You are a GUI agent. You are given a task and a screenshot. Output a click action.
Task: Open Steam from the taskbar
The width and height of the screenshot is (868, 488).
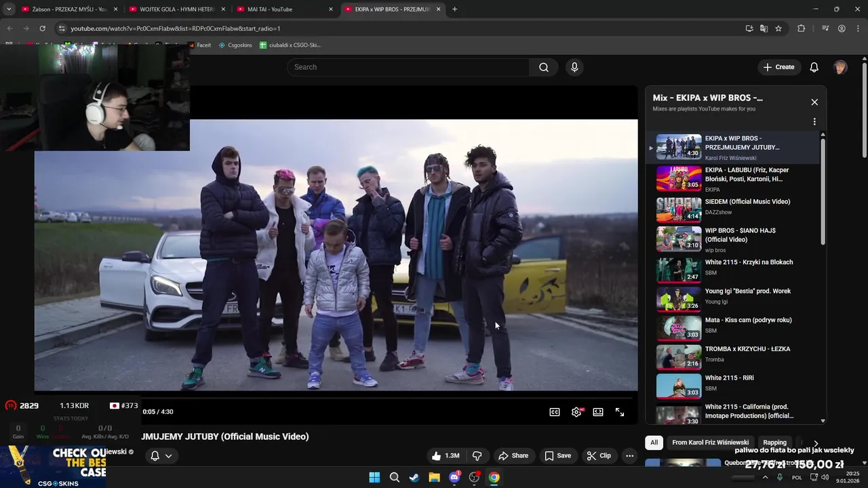414,477
